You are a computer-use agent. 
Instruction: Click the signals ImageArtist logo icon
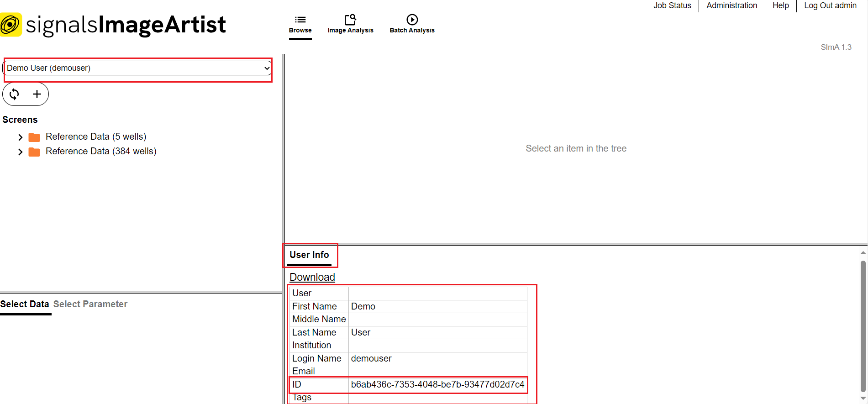[11, 25]
